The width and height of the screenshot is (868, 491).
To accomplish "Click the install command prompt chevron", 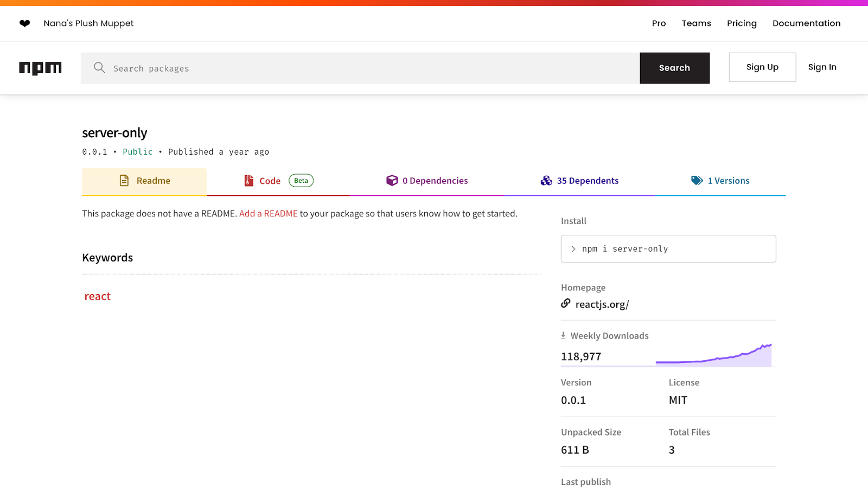I will pyautogui.click(x=573, y=249).
